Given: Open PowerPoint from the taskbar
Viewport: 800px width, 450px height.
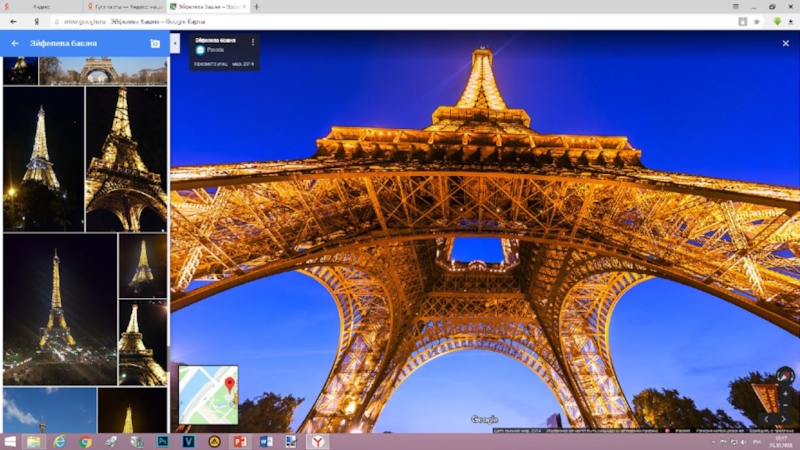Looking at the screenshot, I should click(240, 441).
